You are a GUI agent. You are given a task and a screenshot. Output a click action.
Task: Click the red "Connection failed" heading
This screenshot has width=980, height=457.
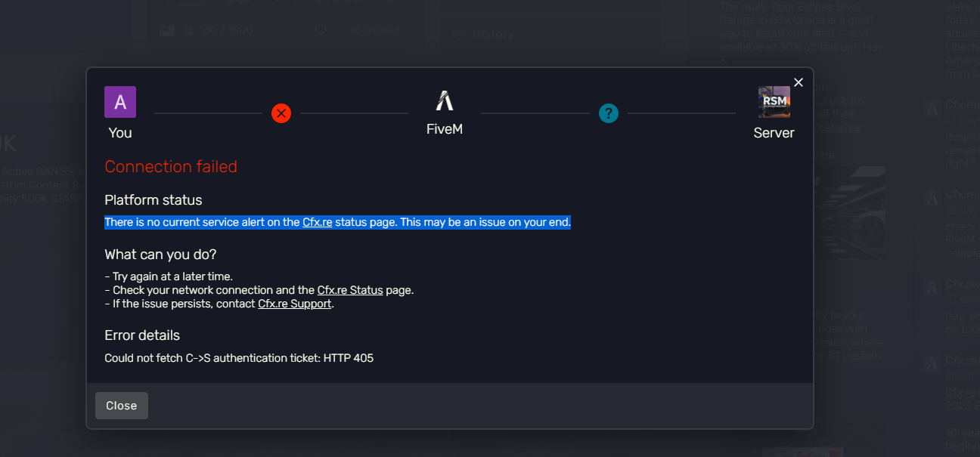pyautogui.click(x=171, y=167)
